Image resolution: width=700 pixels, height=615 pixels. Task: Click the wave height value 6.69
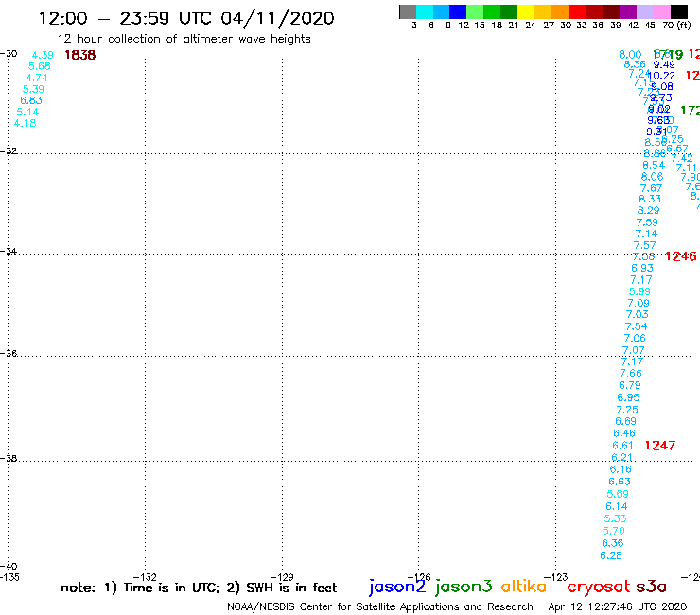(x=625, y=421)
